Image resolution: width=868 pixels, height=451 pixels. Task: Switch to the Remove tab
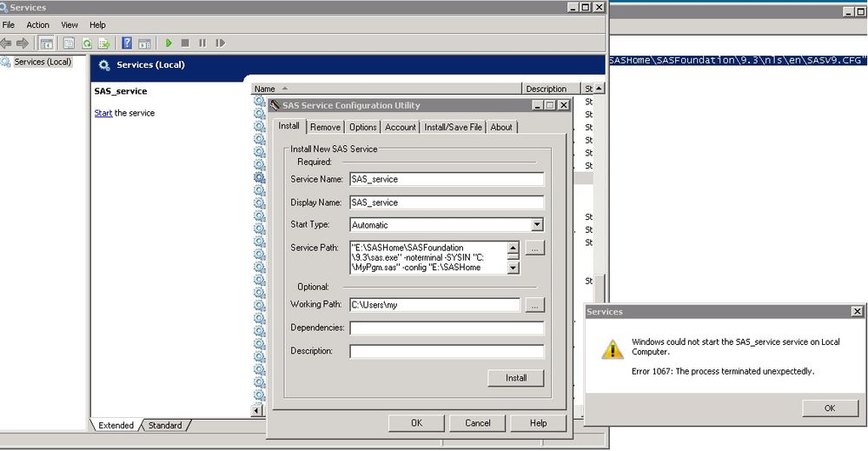pos(325,127)
